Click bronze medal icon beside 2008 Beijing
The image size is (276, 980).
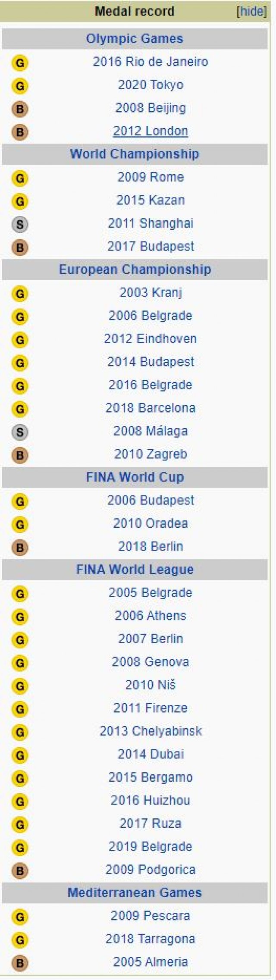[x=20, y=109]
